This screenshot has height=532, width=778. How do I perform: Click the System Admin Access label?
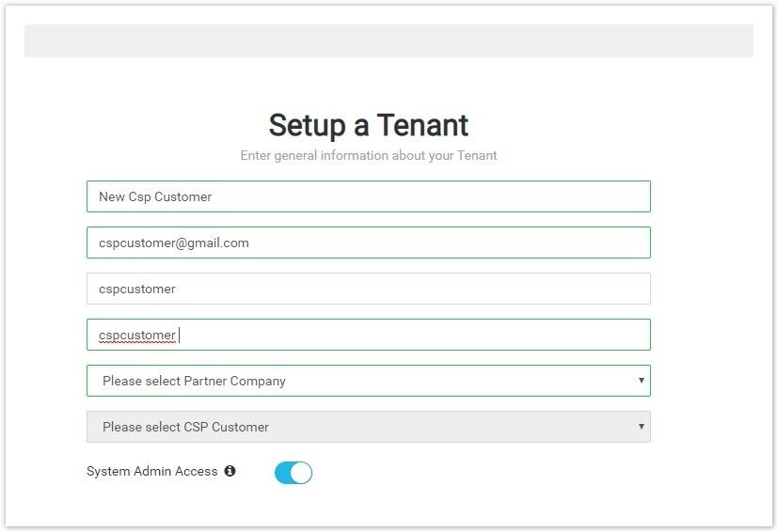pos(151,472)
